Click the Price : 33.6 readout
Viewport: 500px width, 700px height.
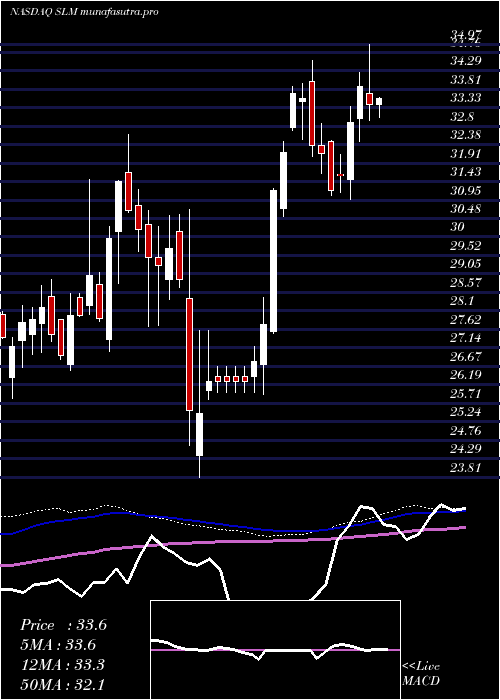tap(63, 625)
